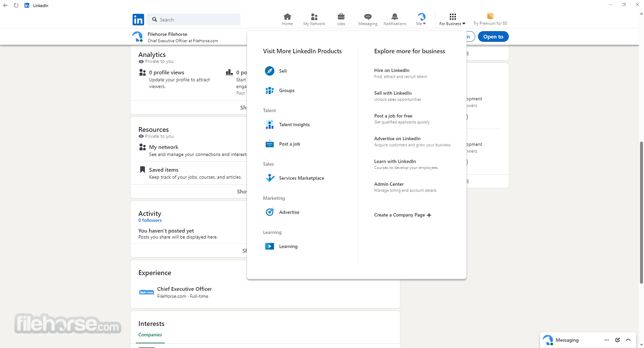Reload the LinkedIn page
644x348 pixels.
pyautogui.click(x=16, y=5)
